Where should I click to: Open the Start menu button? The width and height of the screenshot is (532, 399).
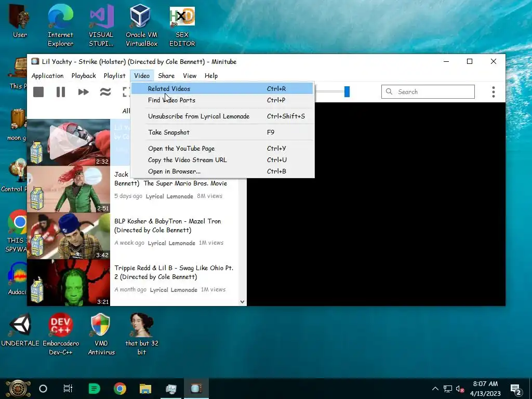(x=18, y=389)
